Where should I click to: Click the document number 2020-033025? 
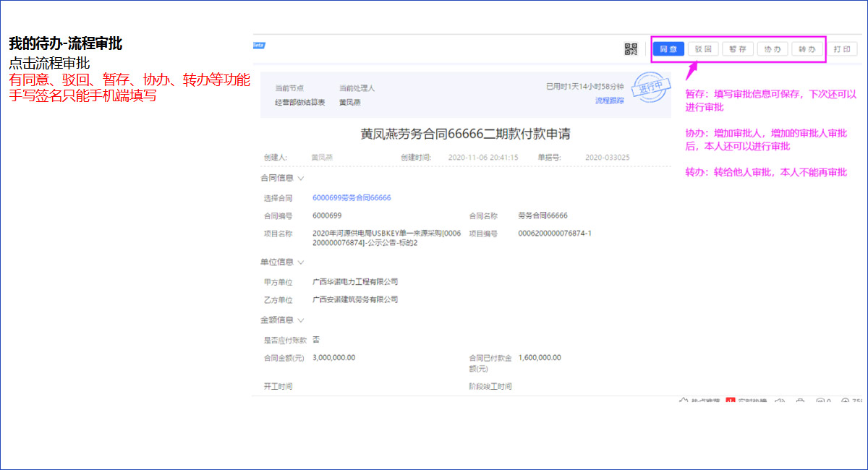point(608,157)
